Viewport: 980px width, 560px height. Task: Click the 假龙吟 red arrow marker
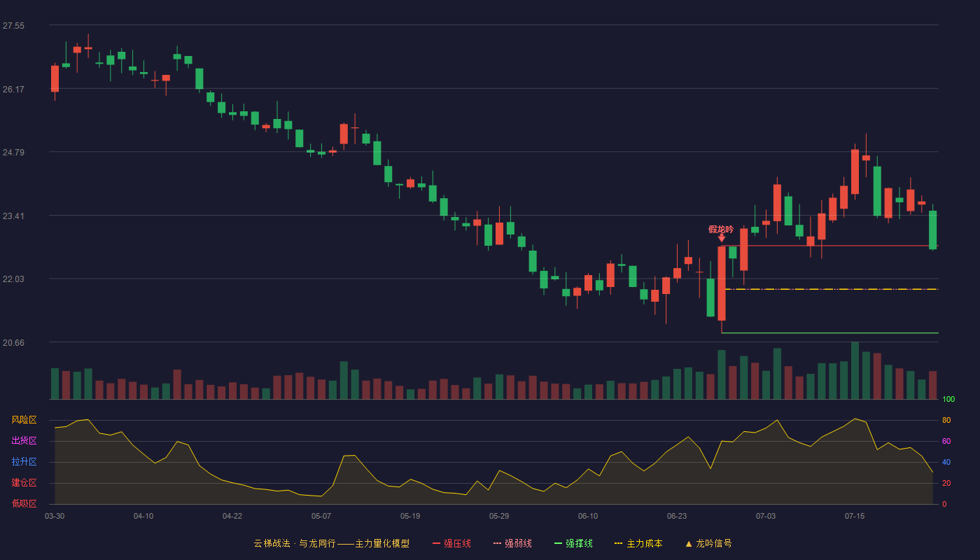pos(722,239)
